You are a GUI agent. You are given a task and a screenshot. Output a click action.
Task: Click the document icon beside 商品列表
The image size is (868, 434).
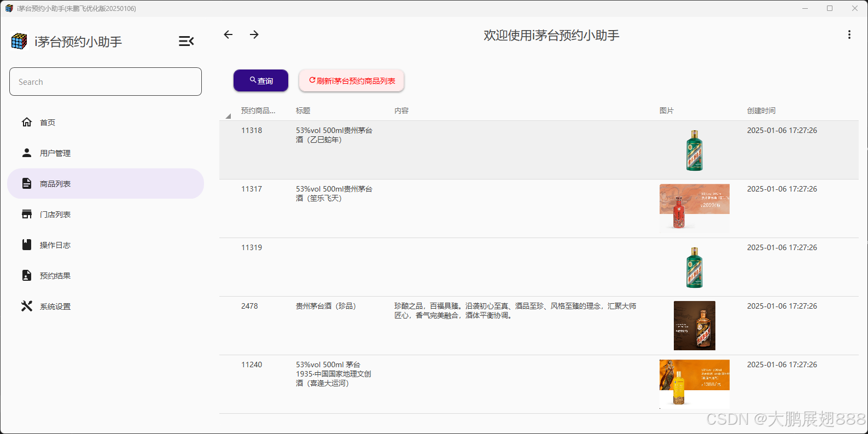coord(27,183)
